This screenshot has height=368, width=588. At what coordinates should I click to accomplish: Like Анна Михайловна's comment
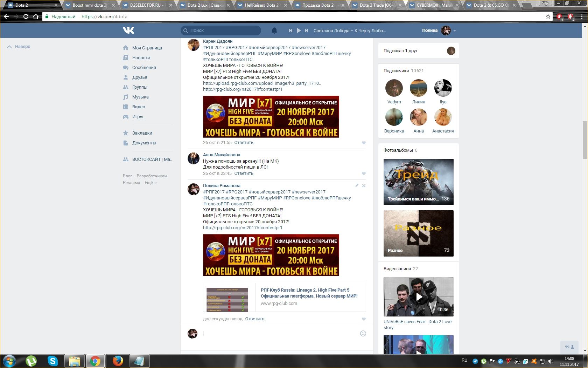tap(364, 173)
